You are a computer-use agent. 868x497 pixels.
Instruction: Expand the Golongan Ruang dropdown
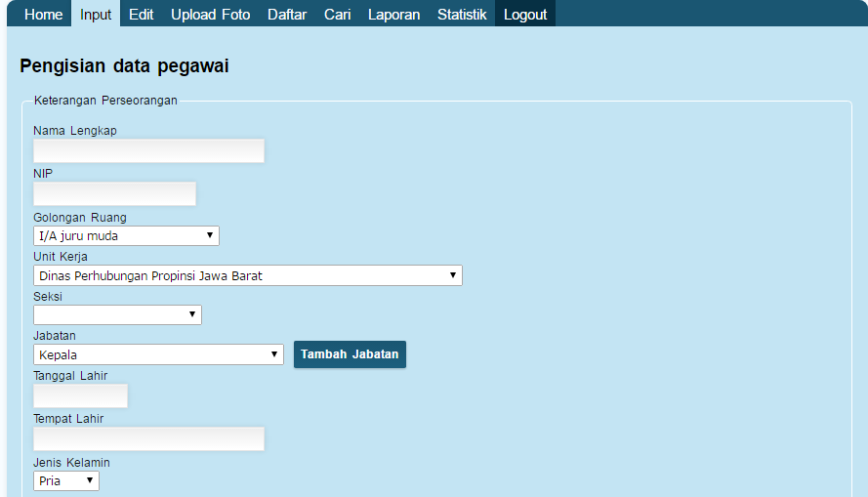click(x=126, y=235)
